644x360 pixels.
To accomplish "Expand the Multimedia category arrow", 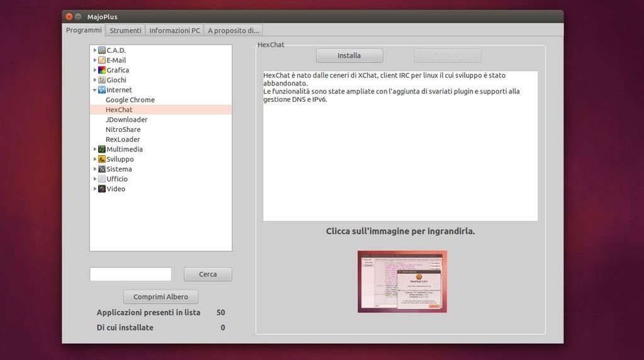I will coord(95,150).
